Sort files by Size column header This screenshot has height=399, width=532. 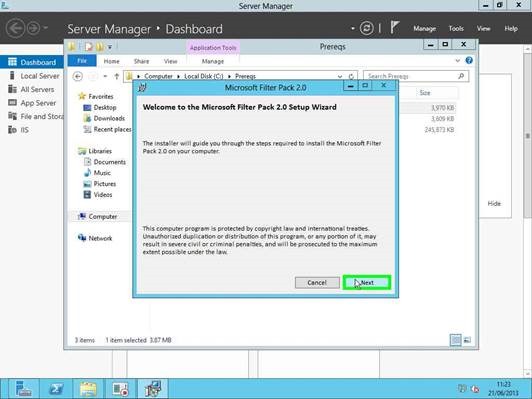click(425, 93)
